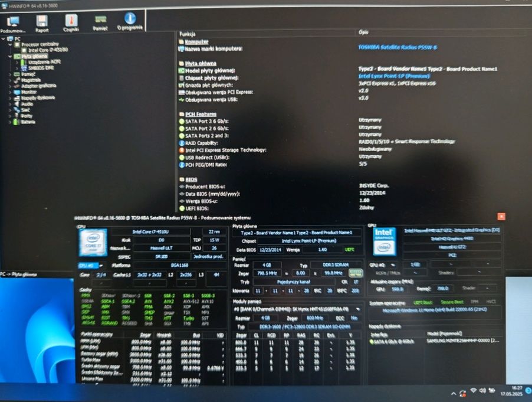Click the SATA 6 Gb/s drive status icon
Image resolution: width=532 pixels, height=402 pixels.
pyautogui.click(x=372, y=342)
